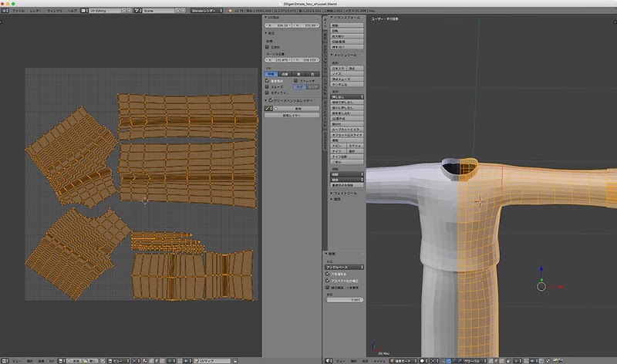Toggle the スムーズ checkbox
The width and height of the screenshot is (617, 364).
tap(268, 87)
